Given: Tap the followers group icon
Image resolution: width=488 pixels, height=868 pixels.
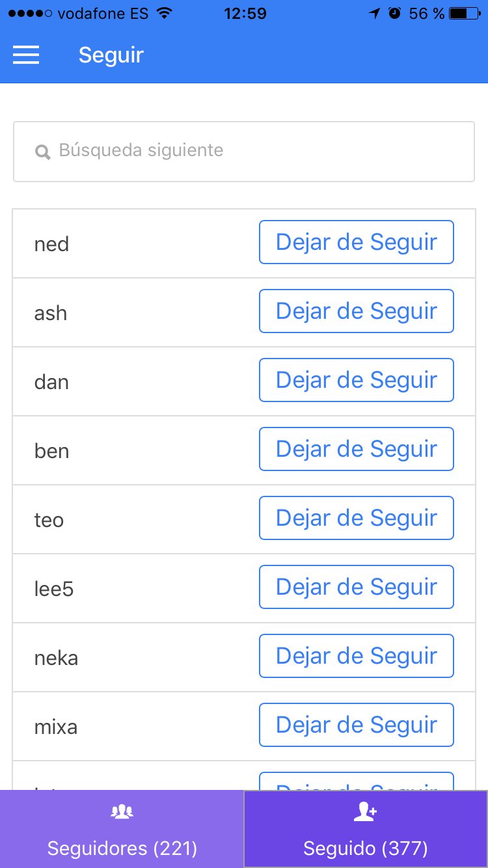Looking at the screenshot, I should click(x=122, y=811).
